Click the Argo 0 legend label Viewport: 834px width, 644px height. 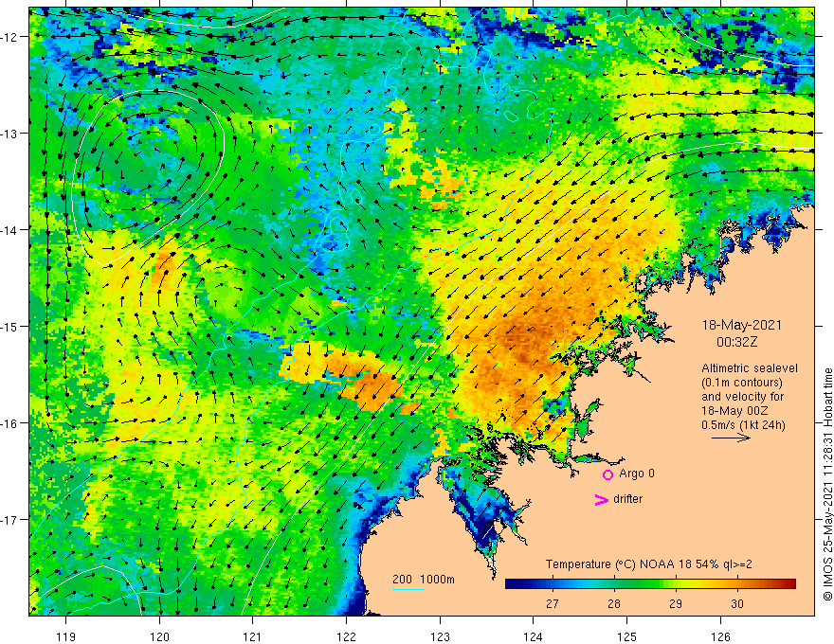click(x=637, y=474)
